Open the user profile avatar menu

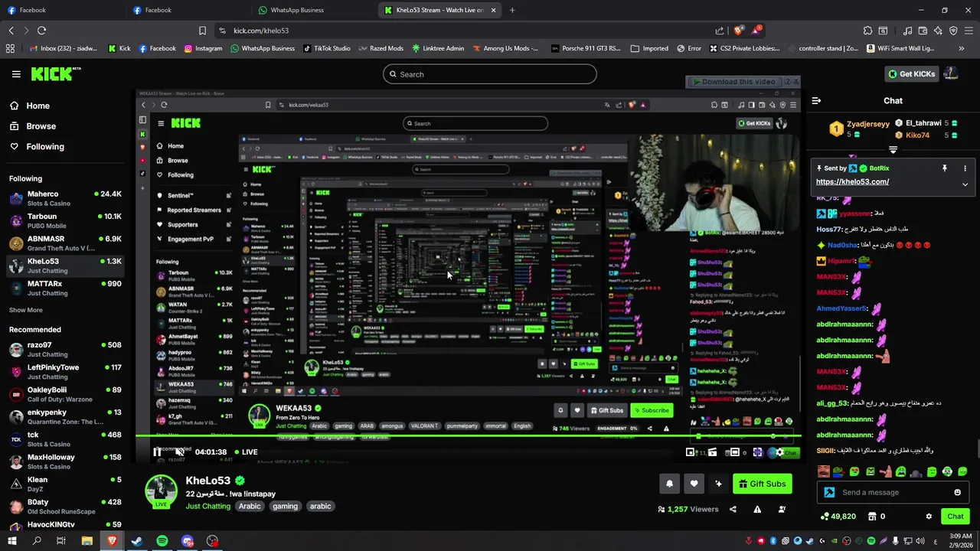point(951,74)
